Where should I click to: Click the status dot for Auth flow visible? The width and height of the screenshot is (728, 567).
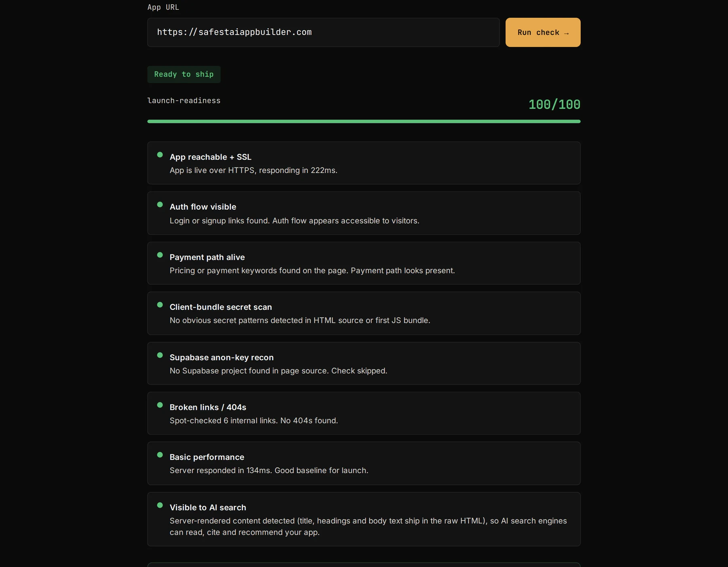point(160,204)
